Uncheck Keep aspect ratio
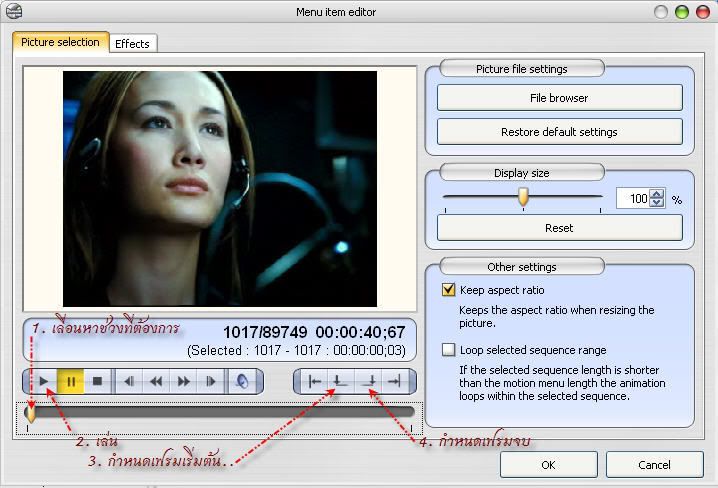 [449, 290]
